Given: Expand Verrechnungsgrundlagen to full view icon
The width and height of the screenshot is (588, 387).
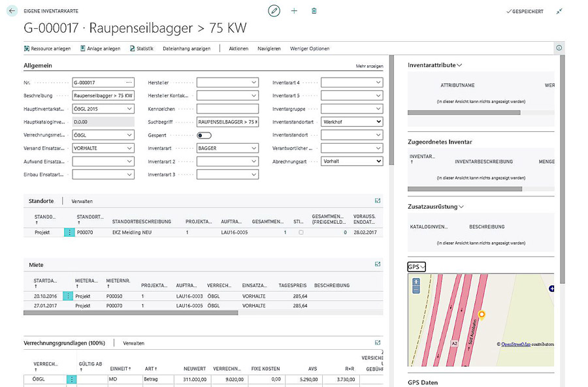Looking at the screenshot, I should click(378, 343).
